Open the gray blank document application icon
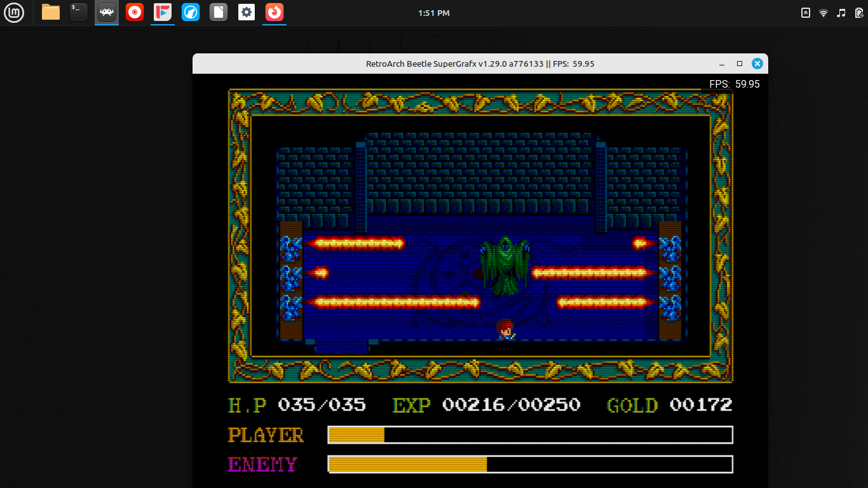868x488 pixels. [x=219, y=12]
